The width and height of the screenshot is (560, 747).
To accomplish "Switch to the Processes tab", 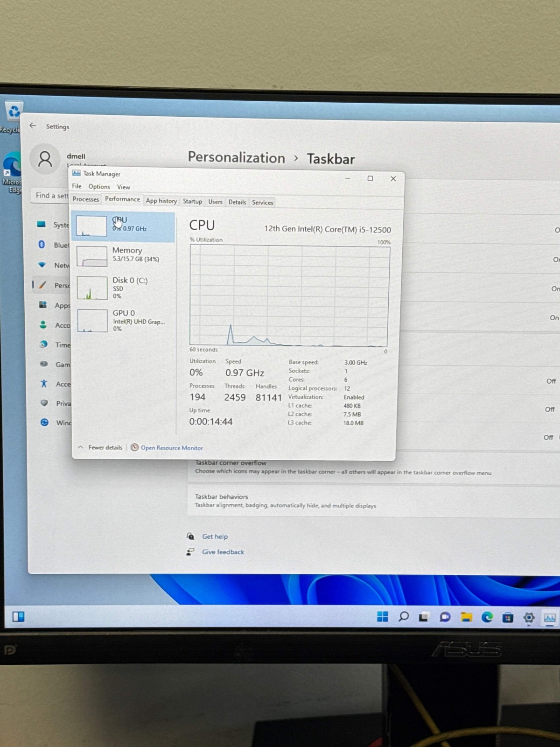I will point(86,199).
